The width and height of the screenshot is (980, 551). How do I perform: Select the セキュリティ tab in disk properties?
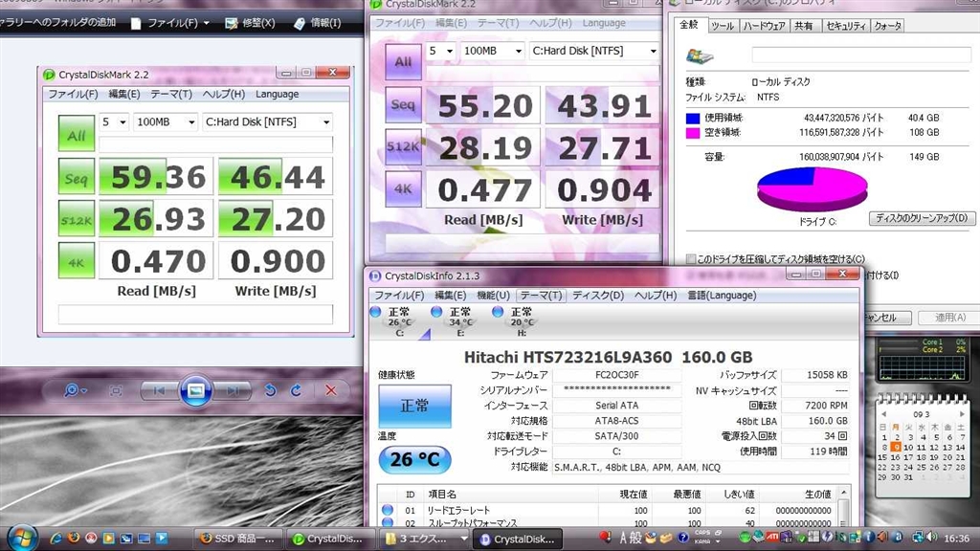[x=846, y=26]
